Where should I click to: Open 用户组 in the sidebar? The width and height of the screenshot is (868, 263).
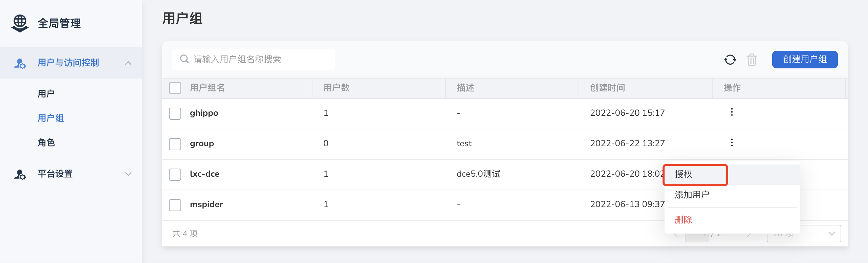(x=51, y=118)
